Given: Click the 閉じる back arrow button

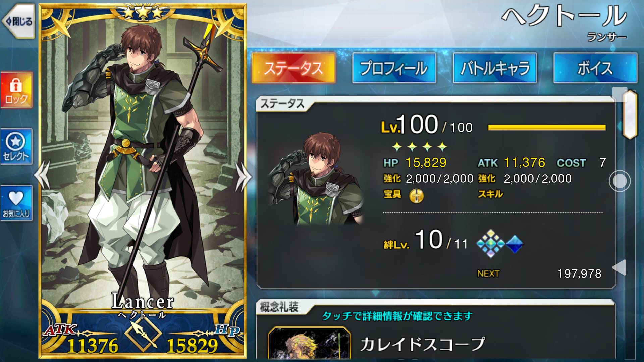Looking at the screenshot, I should click(19, 21).
